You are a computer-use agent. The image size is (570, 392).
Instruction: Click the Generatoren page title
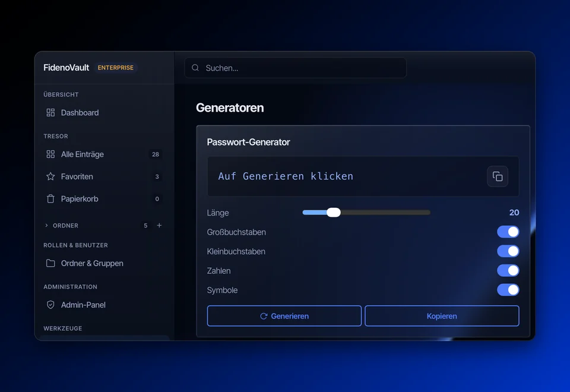230,108
